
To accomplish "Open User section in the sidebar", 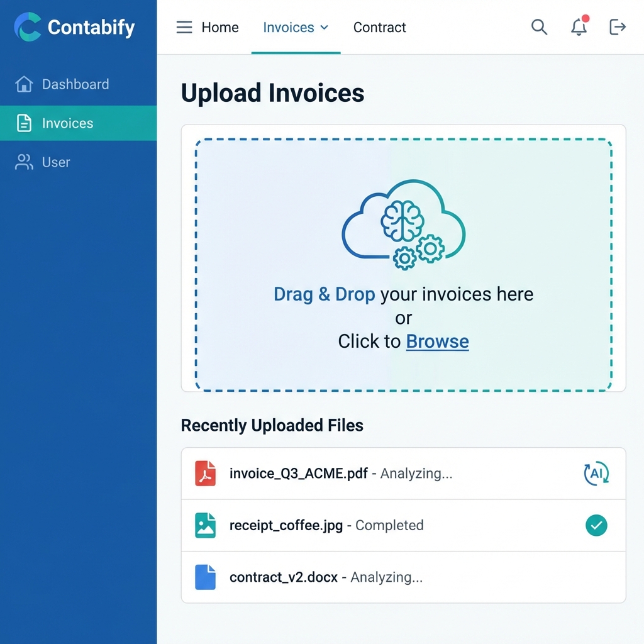I will click(x=56, y=162).
